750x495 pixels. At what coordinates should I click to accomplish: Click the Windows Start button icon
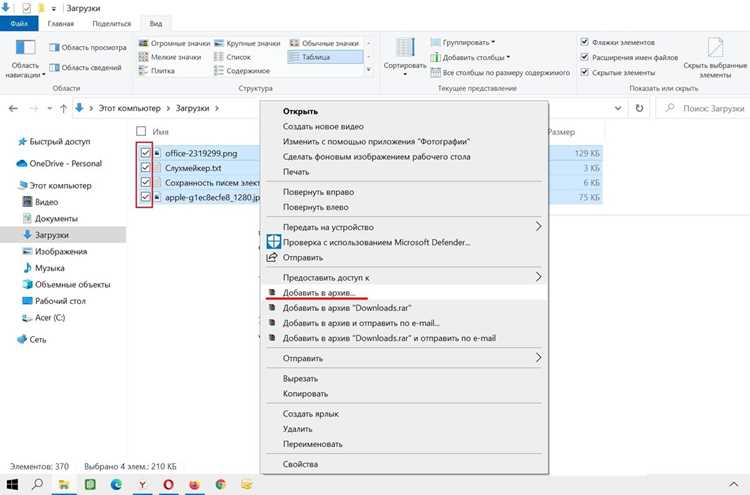coord(12,484)
